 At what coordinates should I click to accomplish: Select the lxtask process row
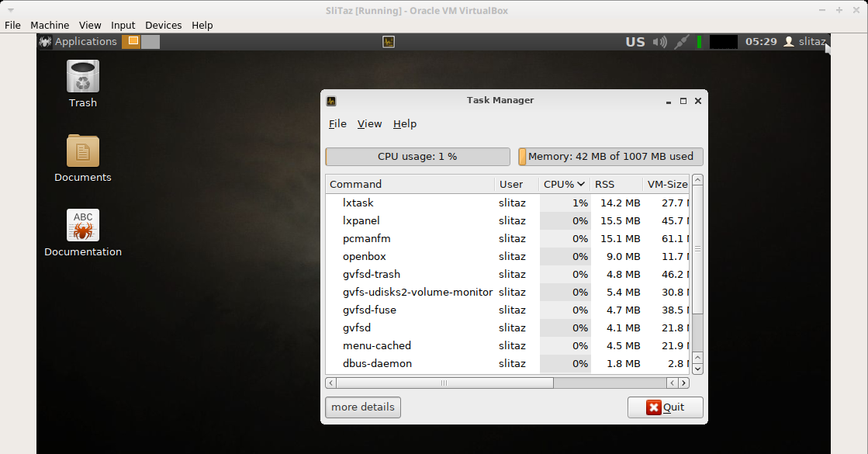click(x=507, y=203)
